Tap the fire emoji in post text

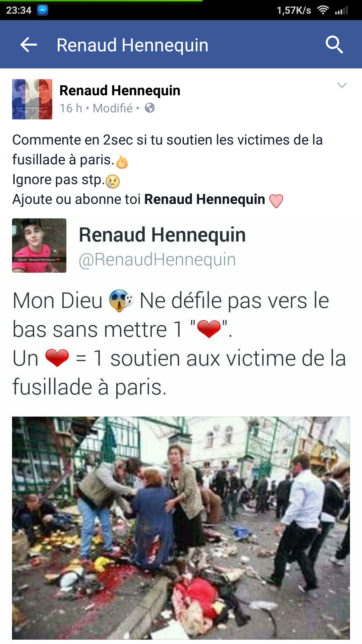[x=122, y=162]
